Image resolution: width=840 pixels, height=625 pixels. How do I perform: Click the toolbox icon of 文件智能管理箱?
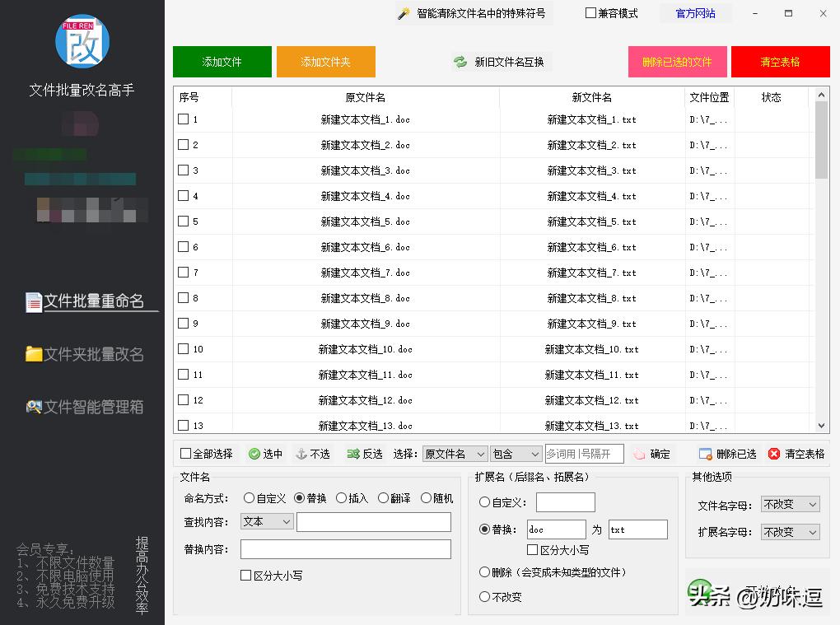(x=34, y=407)
